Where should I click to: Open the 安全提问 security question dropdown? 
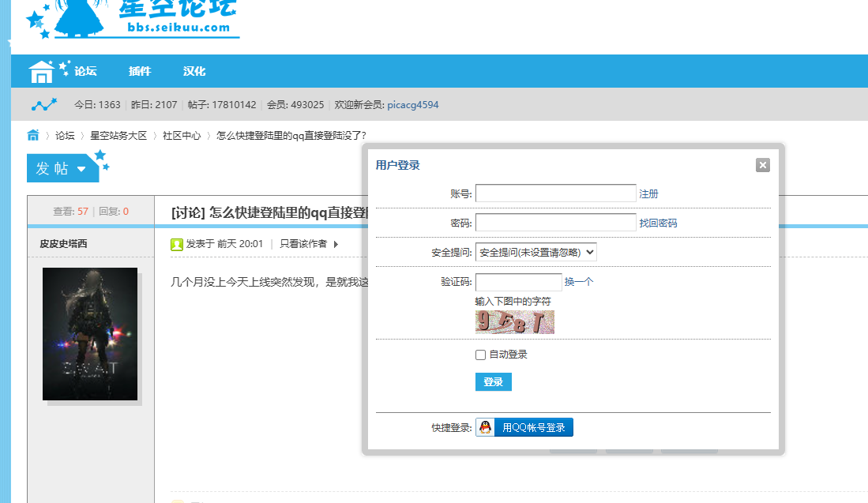tap(535, 253)
